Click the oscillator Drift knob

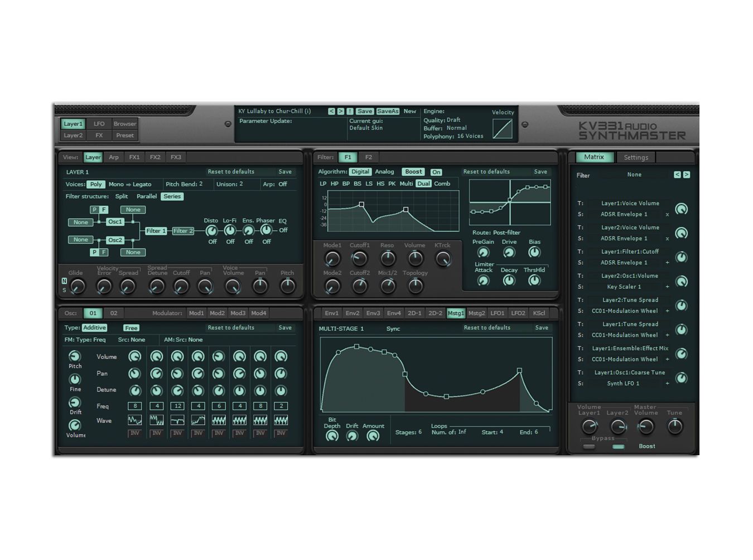(x=75, y=402)
